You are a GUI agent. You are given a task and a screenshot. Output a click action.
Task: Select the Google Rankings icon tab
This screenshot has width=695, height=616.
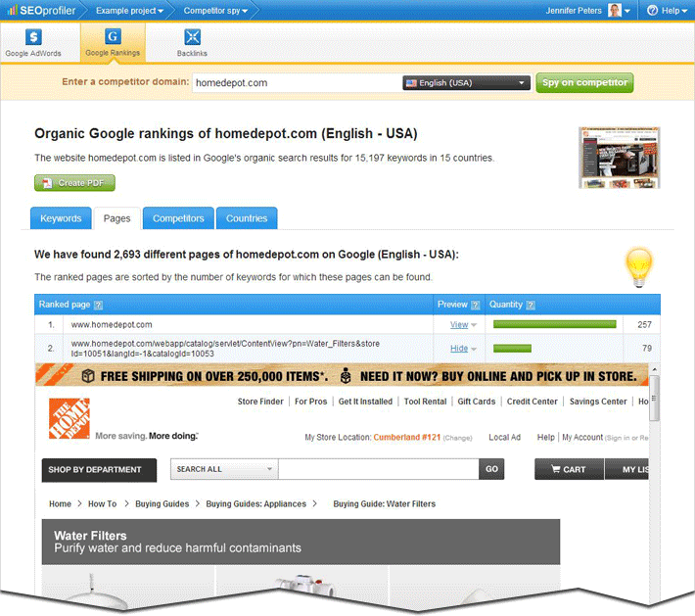point(113,42)
